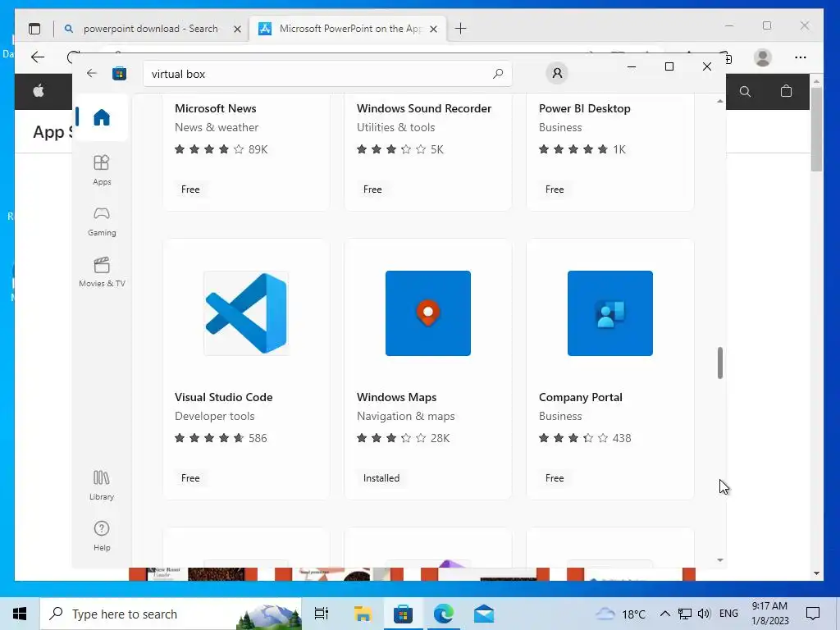The image size is (840, 630).
Task: Click the Store results scrollbar thumb
Action: 720,363
